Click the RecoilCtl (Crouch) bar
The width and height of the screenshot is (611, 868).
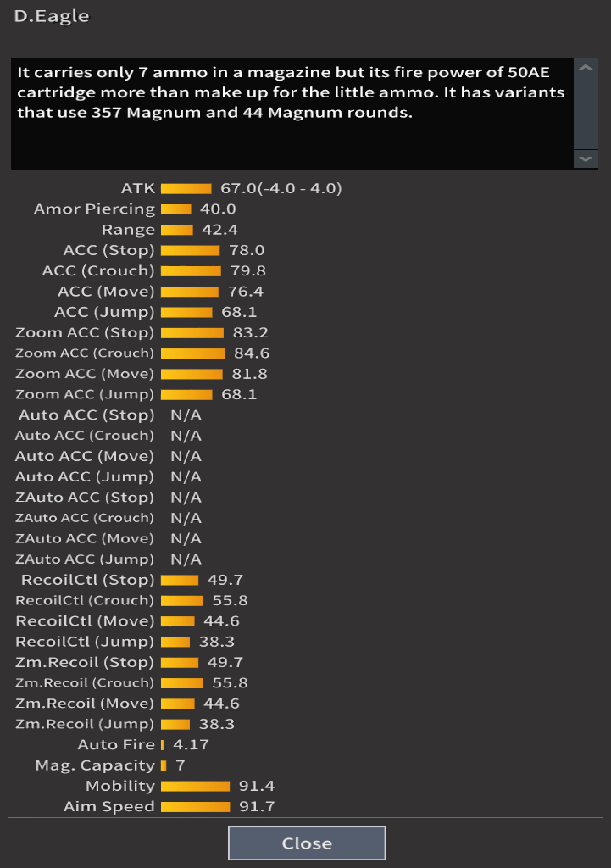[181, 600]
